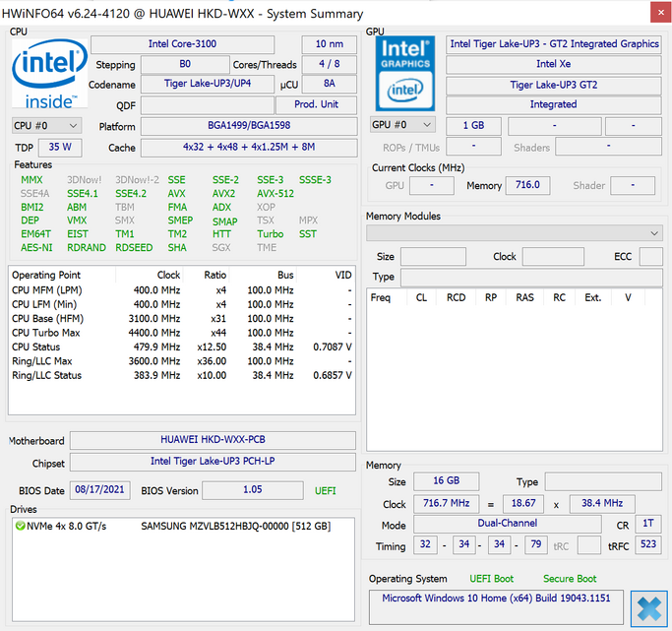Click the BIOS Version 1.05 field
This screenshot has width=672, height=631.
coord(253,490)
